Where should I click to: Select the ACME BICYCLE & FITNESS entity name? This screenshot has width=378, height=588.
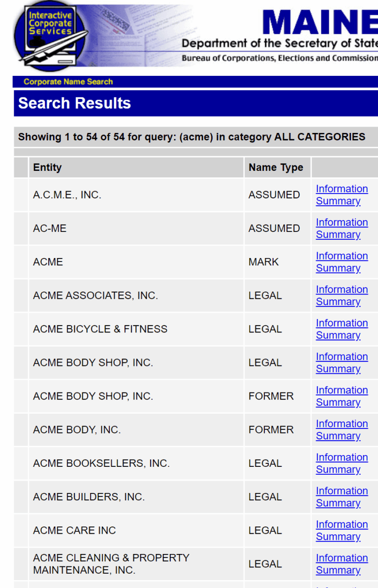point(100,329)
